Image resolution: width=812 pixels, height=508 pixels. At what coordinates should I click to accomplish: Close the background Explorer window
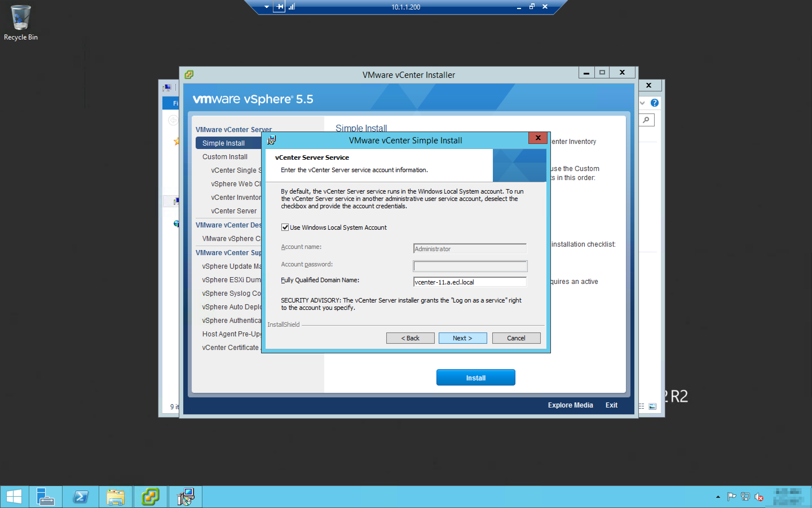[x=648, y=85]
